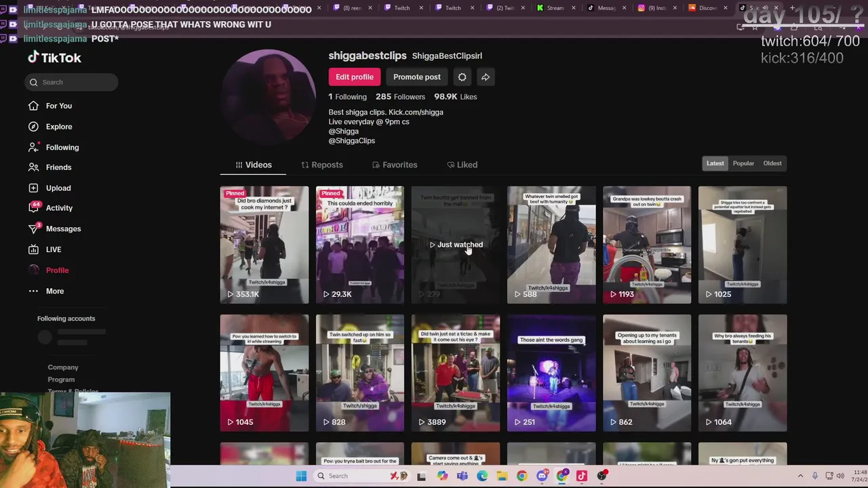Click the Edit profile button
868x488 pixels.
(354, 77)
